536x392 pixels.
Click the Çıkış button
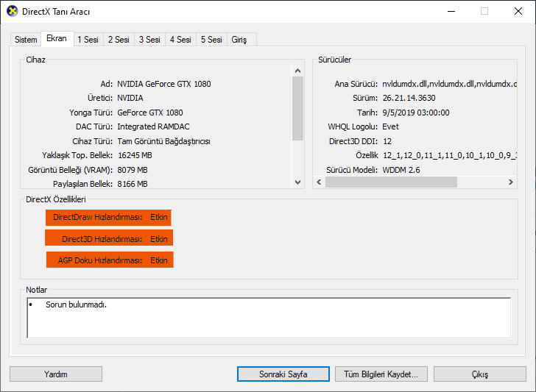[480, 374]
